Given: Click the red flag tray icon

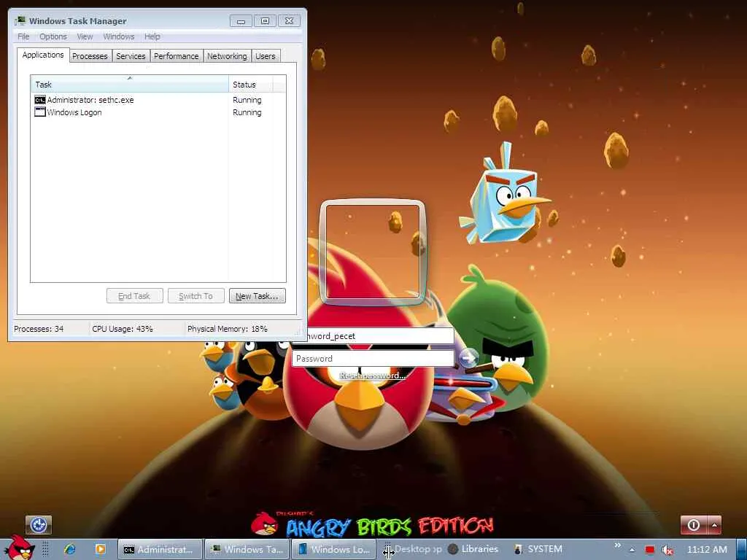Looking at the screenshot, I should pyautogui.click(x=650, y=550).
